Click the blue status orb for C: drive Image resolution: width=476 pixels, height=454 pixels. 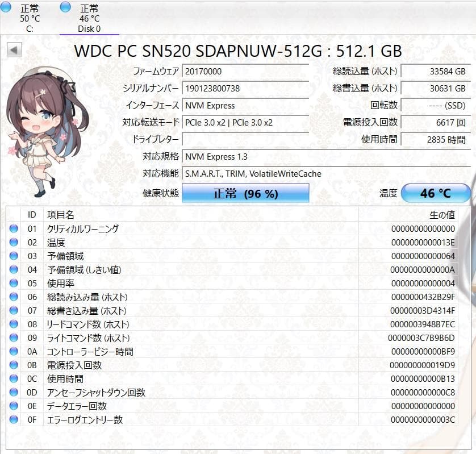click(5, 7)
